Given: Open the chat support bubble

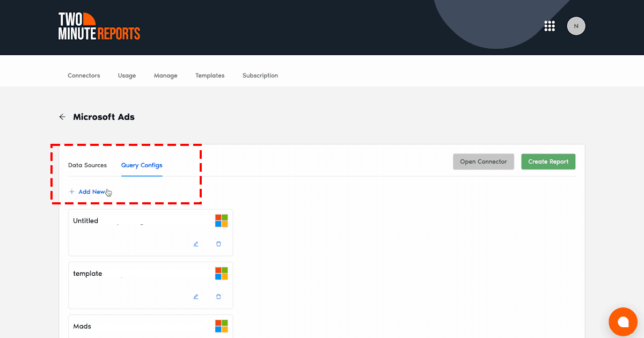Looking at the screenshot, I should click(x=623, y=322).
